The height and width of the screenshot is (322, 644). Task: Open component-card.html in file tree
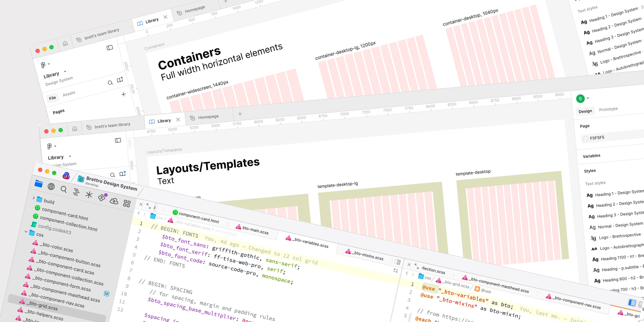[65, 213]
